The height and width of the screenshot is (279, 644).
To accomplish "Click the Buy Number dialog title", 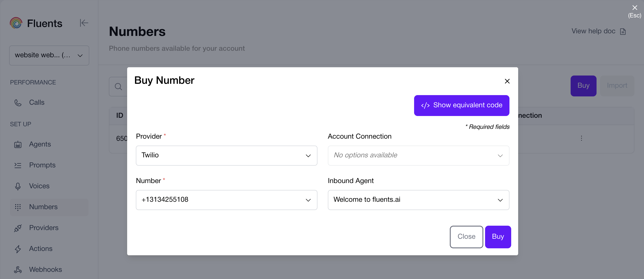I will (164, 81).
